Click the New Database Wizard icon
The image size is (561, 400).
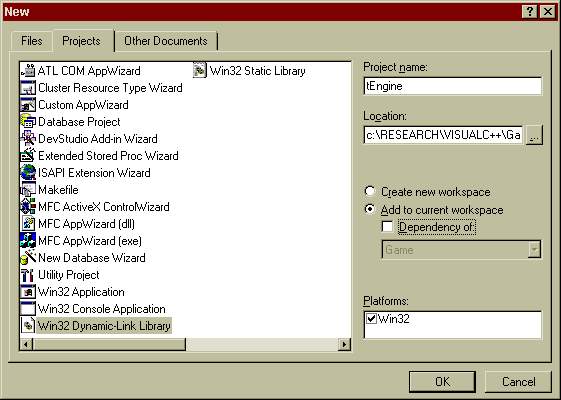(28, 258)
